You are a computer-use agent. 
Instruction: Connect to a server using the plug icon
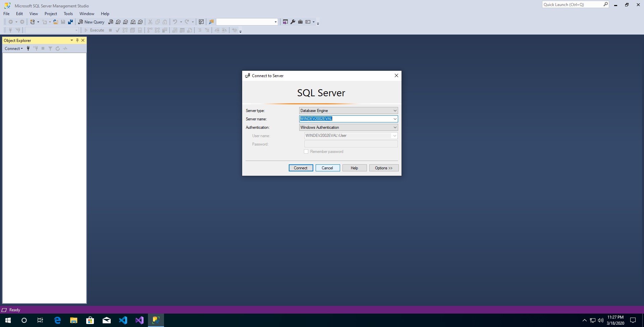28,48
